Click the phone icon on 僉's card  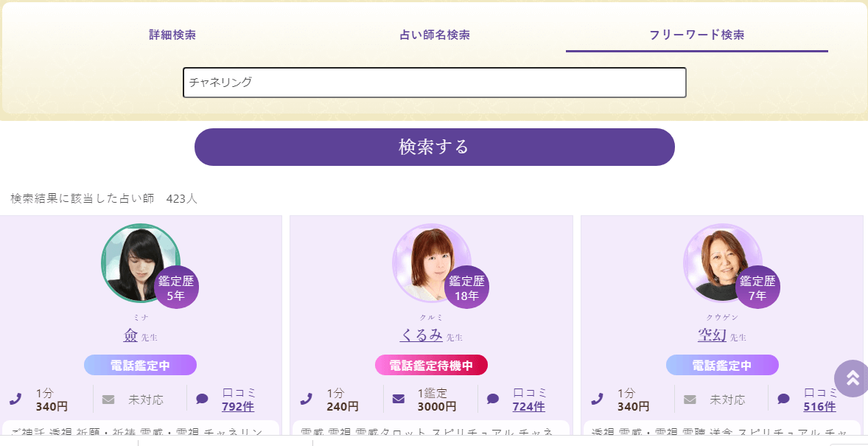coord(15,400)
